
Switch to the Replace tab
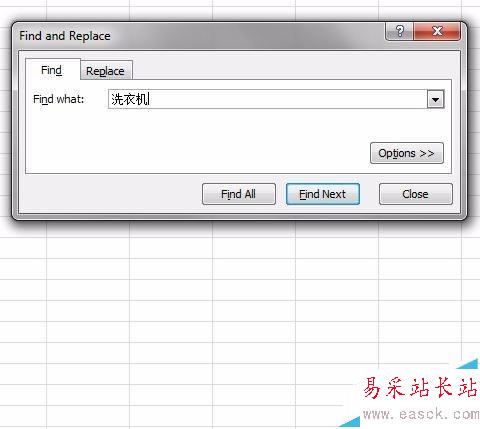coord(106,70)
